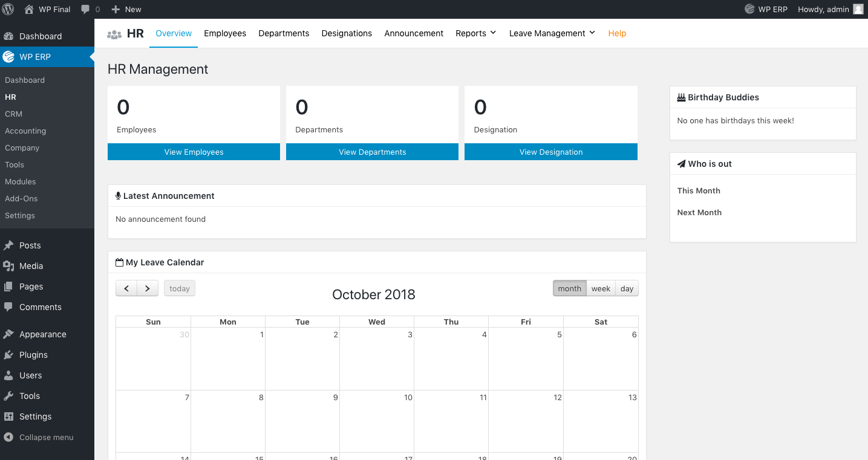Click the next month arrow on the calendar
The height and width of the screenshot is (460, 868).
(x=147, y=288)
